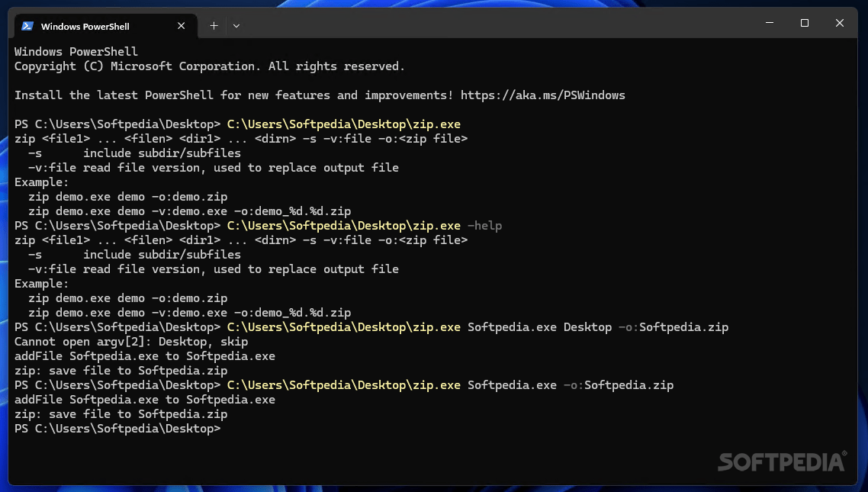Click the first 'addFile Softpedia.exe to Softpedia.exe' line
Viewport: 868px width, 492px height.
(x=144, y=356)
